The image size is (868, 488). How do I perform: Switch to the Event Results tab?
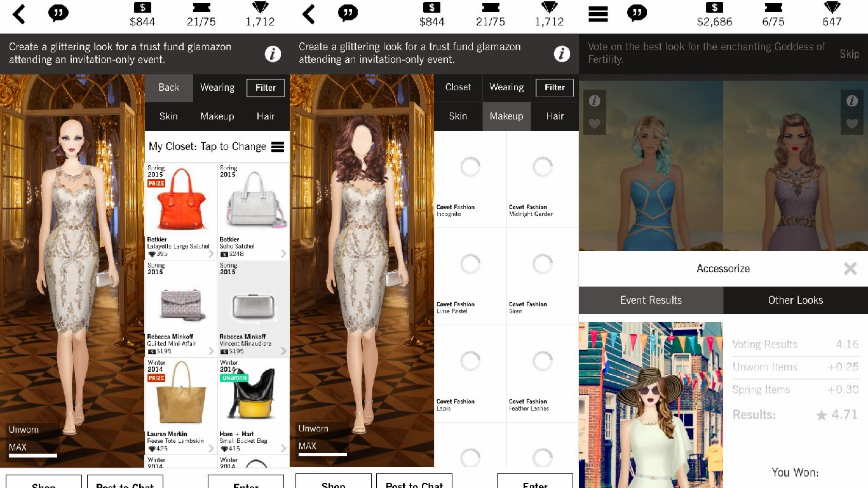(x=651, y=300)
